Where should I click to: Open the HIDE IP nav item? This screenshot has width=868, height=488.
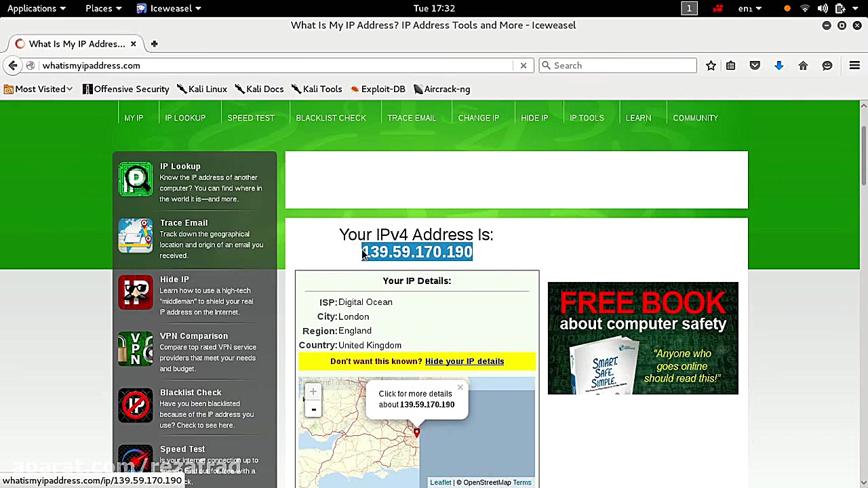[534, 118]
